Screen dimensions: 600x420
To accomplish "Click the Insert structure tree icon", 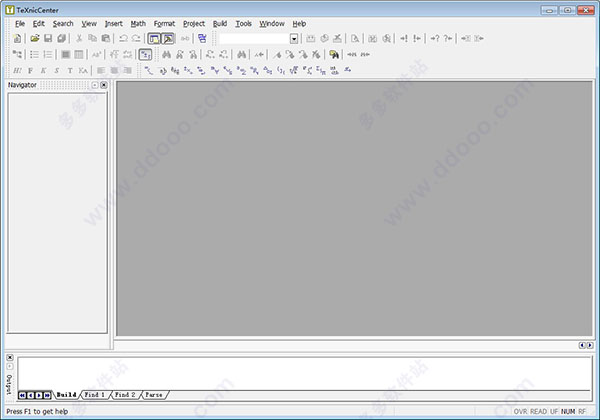I will pyautogui.click(x=17, y=54).
